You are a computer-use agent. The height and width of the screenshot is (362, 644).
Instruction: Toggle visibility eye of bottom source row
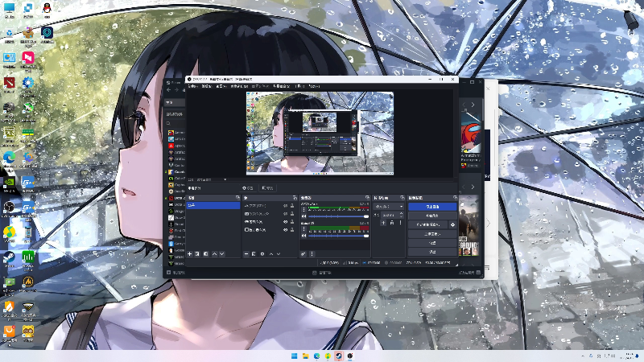tap(286, 230)
